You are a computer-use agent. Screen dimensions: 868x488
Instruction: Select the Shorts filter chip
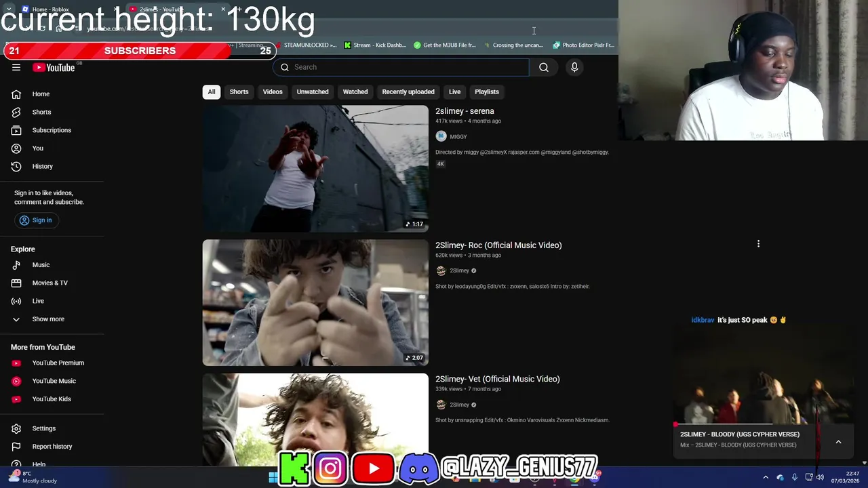pos(239,91)
